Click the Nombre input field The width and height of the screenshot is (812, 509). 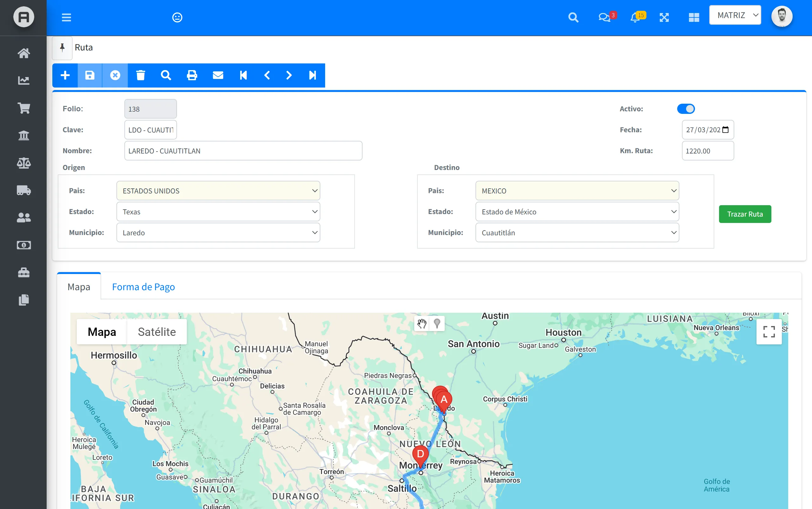(243, 150)
